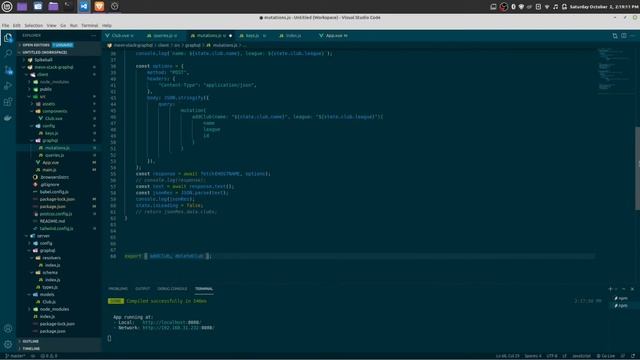640x360 pixels.
Task: Switch to the DEBUG CONSOLE panel tab
Action: click(x=172, y=289)
